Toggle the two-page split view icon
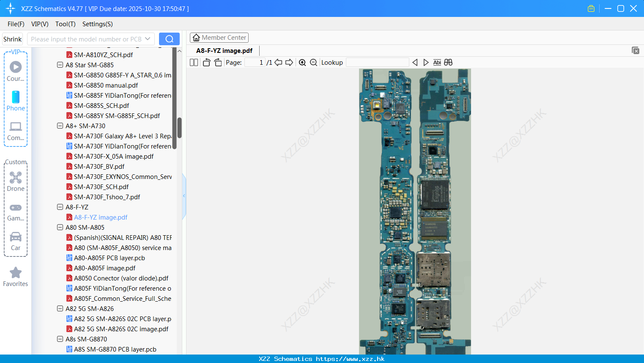Viewport: 644px width, 363px height. [194, 62]
